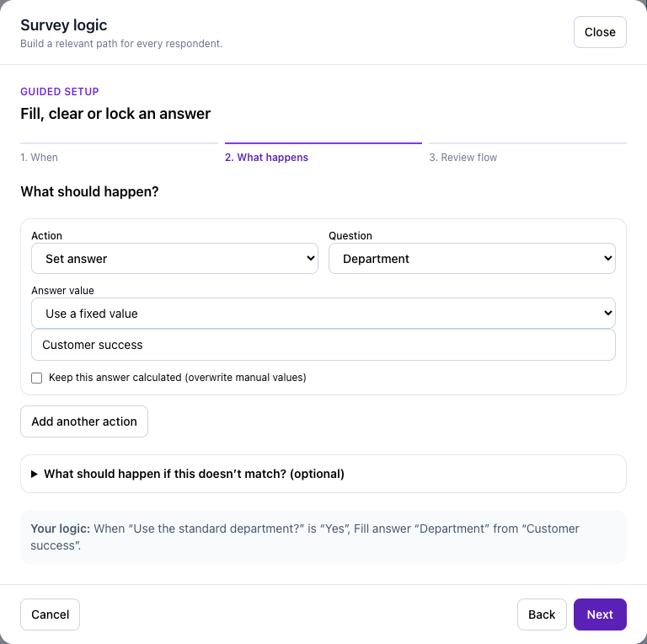The height and width of the screenshot is (644, 647).
Task: Open the Set answer action dropdown
Action: [174, 259]
